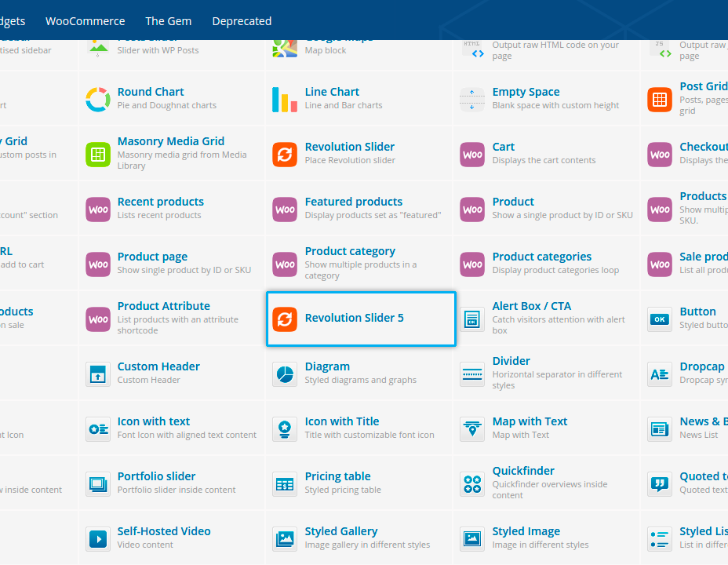Screen dimensions: 728x565
Task: Add the Revolution Slider 5 element
Action: point(361,319)
